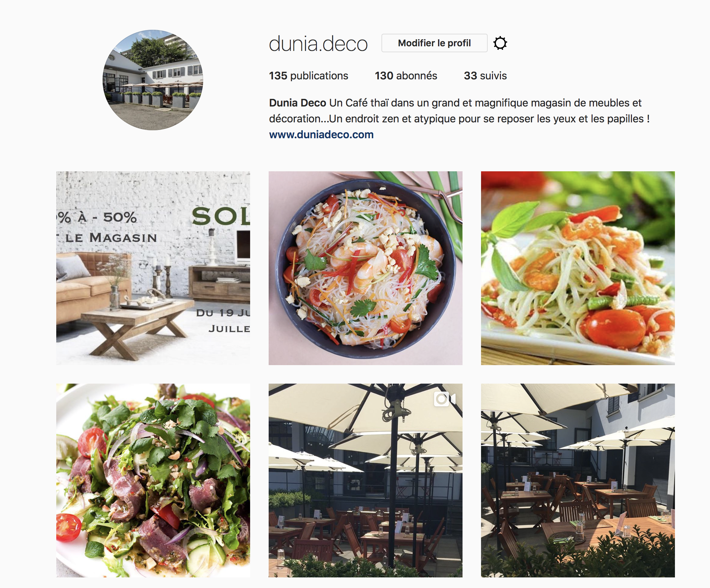Open the www.duniadeco.com link
710x588 pixels.
click(321, 135)
